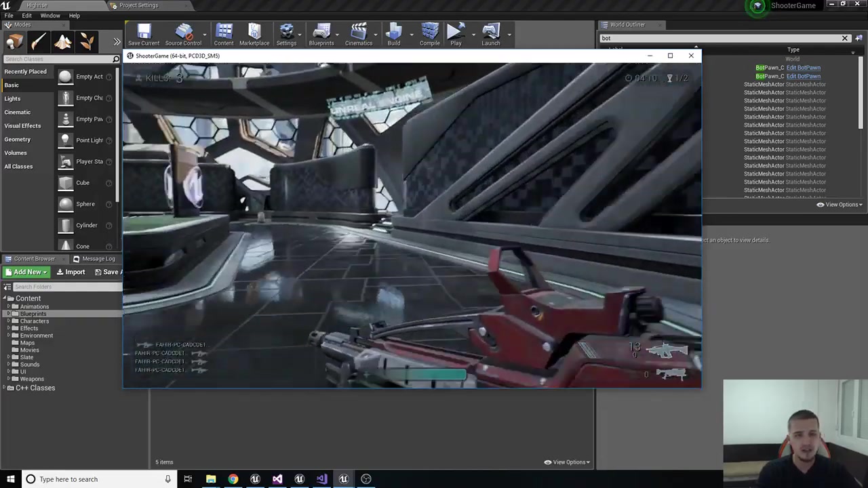
Task: Select the Blueprints folder
Action: [x=33, y=314]
